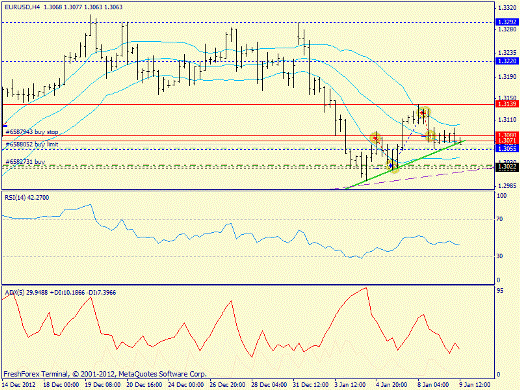Click the red ADX line peak near 3 Jan
Image resolution: width=520 pixels, height=390 pixels.
366,288
